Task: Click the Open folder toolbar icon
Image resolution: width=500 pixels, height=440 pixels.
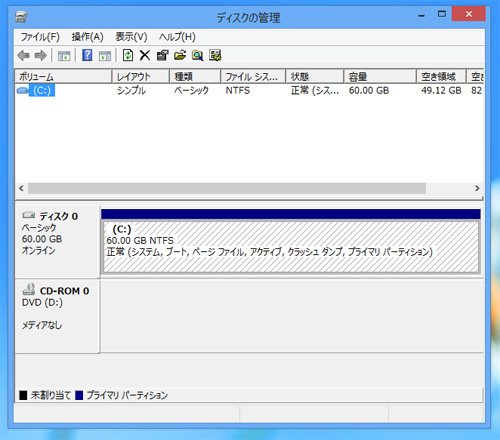Action: pos(180,55)
